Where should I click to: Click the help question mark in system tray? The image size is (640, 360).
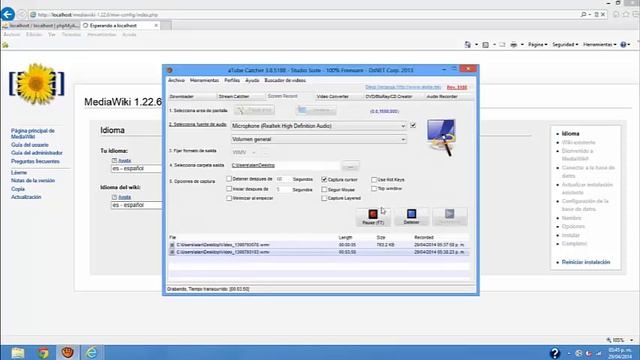coord(555,353)
